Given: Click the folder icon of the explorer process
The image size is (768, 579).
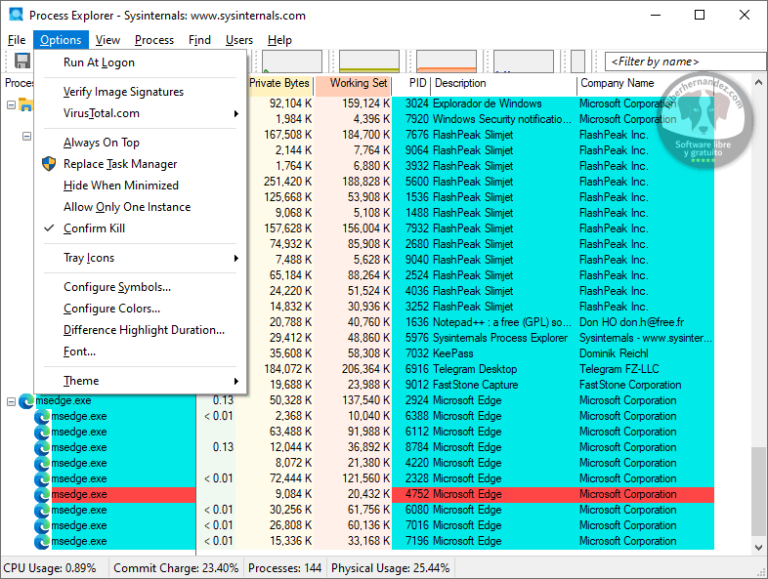Looking at the screenshot, I should pos(25,104).
